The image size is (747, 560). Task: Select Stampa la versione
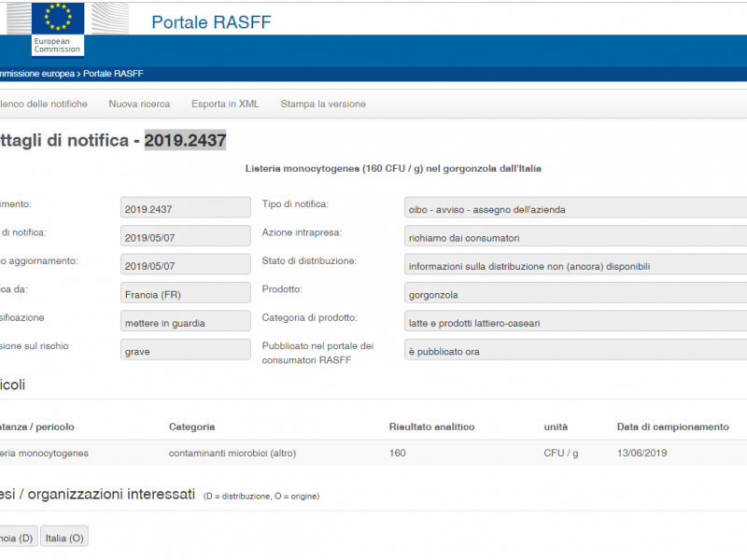[323, 104]
